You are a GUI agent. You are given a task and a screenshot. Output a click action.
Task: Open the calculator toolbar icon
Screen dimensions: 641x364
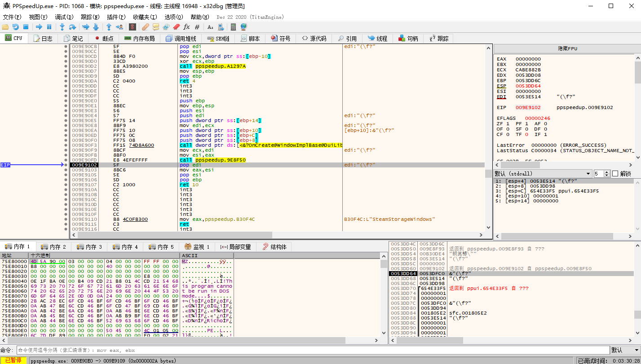pos(232,27)
